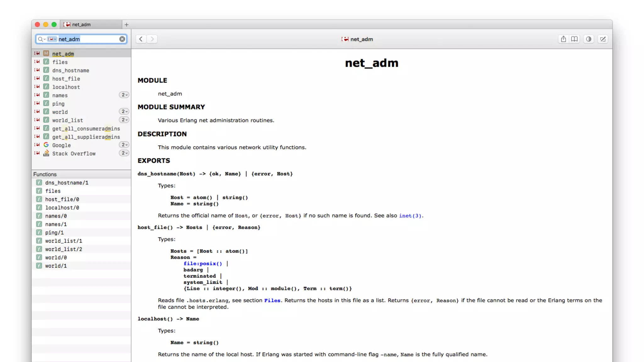Open the search magnifier options dropdown
Image resolution: width=644 pixels, height=362 pixels.
tap(42, 39)
